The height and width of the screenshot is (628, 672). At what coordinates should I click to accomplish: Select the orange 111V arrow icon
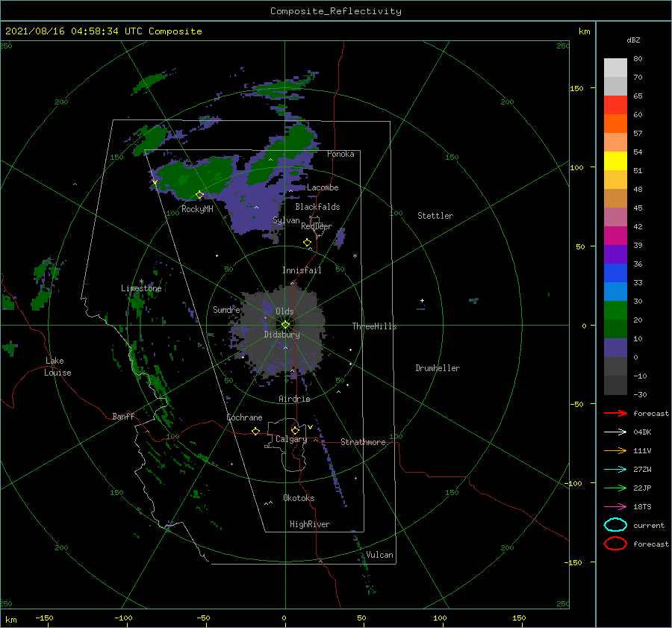coord(615,450)
